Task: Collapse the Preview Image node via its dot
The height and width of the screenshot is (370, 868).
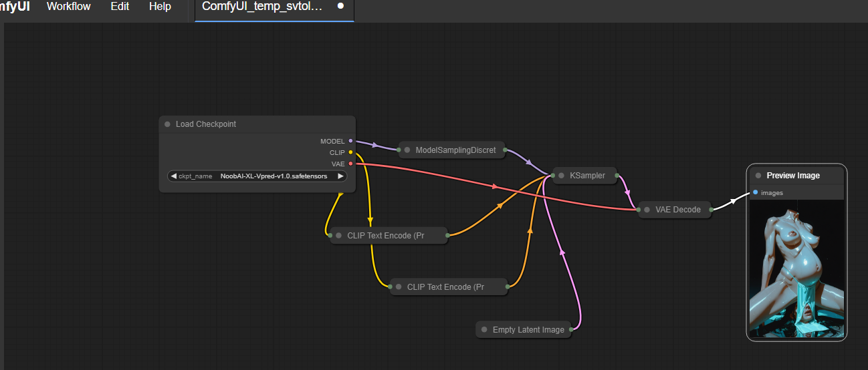Action: (x=758, y=176)
